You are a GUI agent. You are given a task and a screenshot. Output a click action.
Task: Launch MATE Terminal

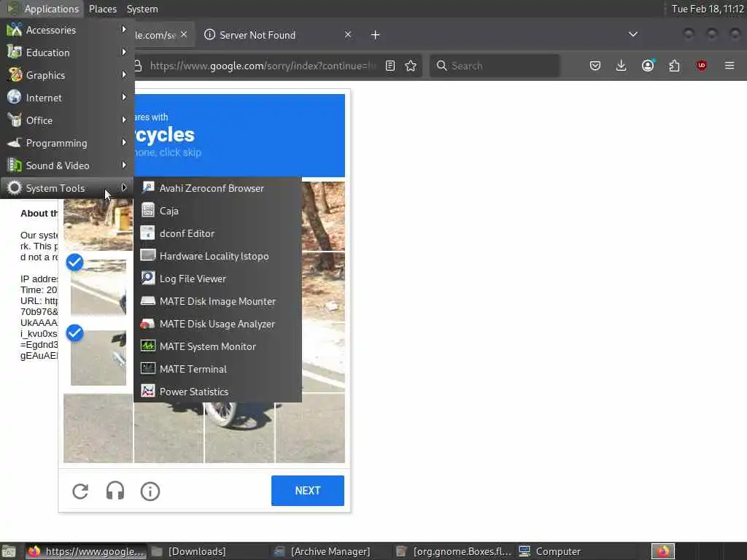click(217, 369)
